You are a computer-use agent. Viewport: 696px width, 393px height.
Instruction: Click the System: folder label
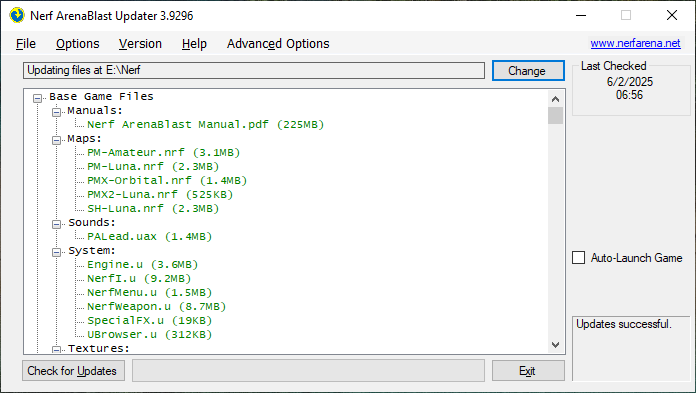(91, 250)
